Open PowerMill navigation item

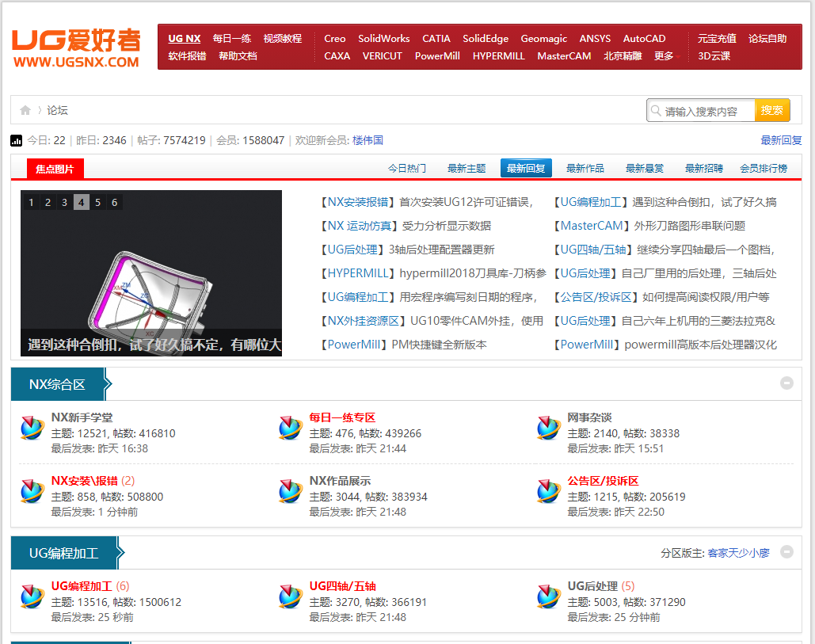click(x=437, y=55)
